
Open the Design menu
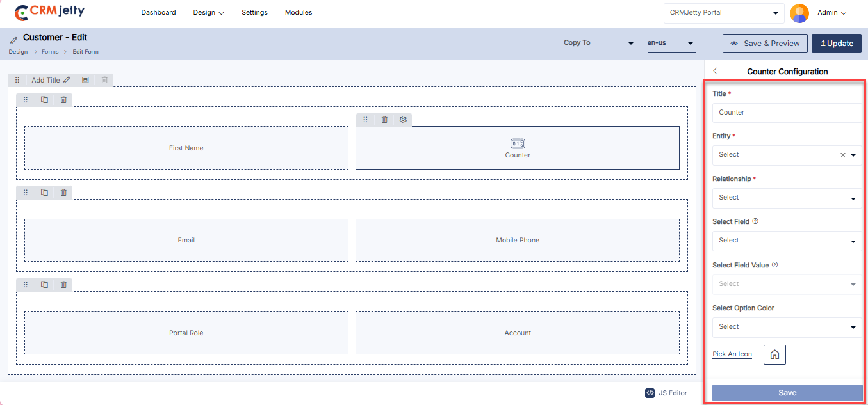pos(208,13)
